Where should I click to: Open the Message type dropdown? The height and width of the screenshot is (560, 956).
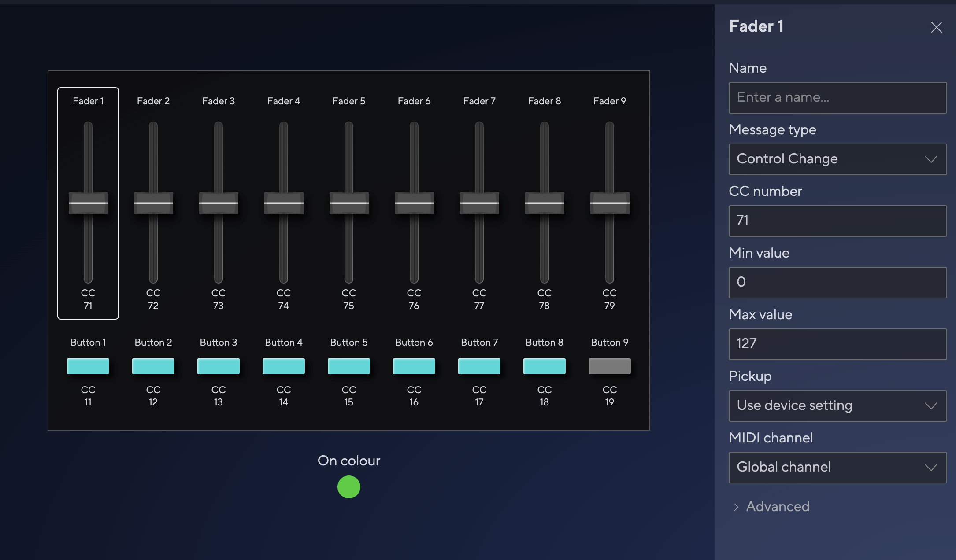click(837, 159)
